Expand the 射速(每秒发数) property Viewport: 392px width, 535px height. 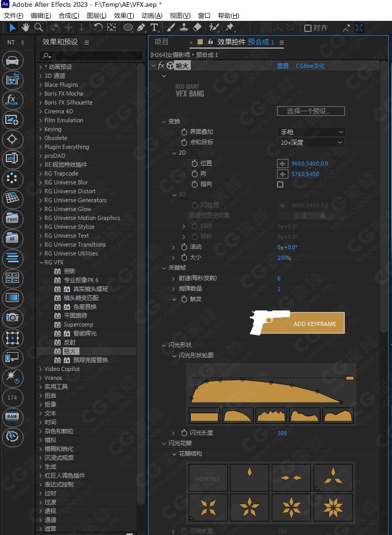(174, 278)
